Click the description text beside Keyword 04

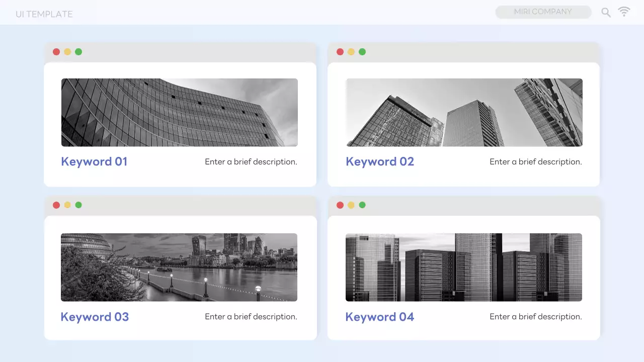tap(536, 317)
